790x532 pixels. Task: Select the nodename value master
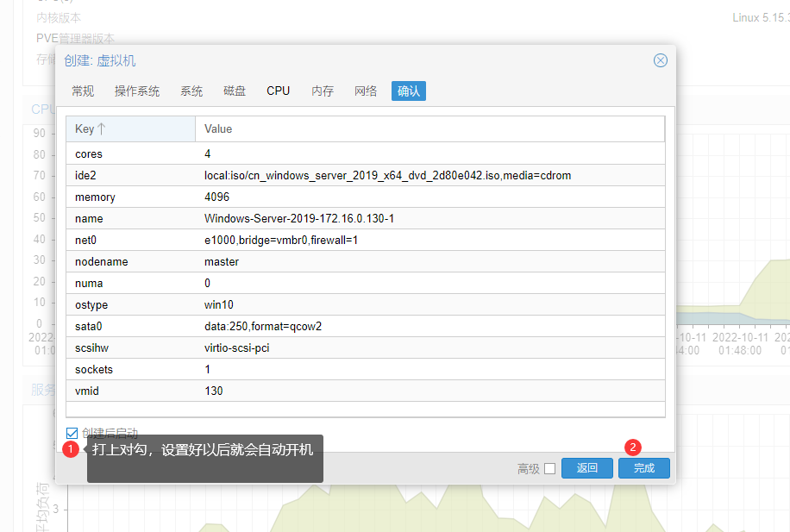tap(222, 262)
